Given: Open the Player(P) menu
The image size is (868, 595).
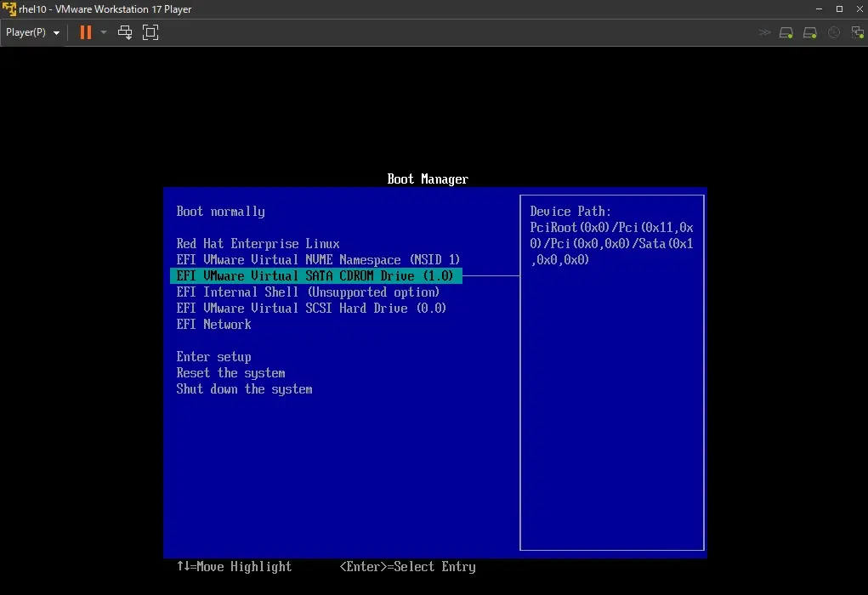Looking at the screenshot, I should pyautogui.click(x=26, y=32).
